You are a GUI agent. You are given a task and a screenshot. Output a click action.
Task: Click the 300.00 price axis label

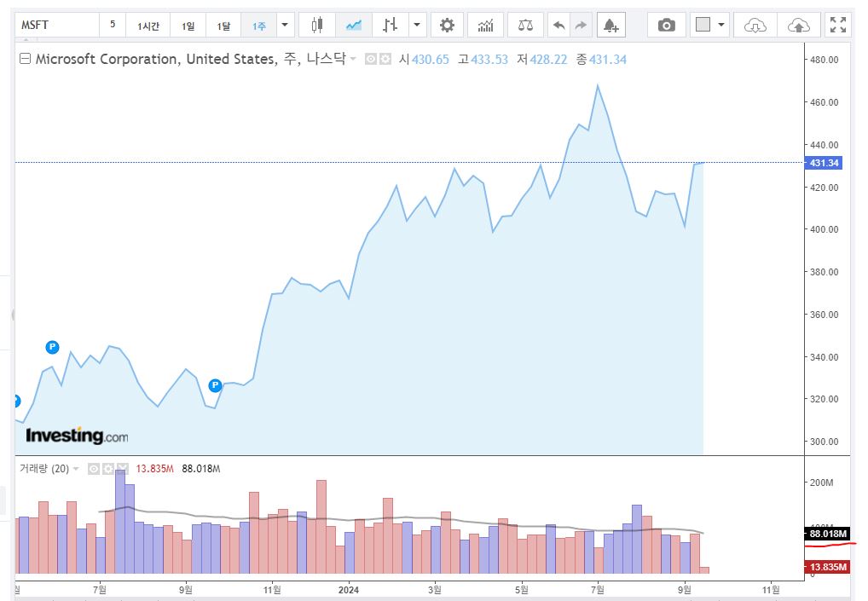[x=825, y=442]
